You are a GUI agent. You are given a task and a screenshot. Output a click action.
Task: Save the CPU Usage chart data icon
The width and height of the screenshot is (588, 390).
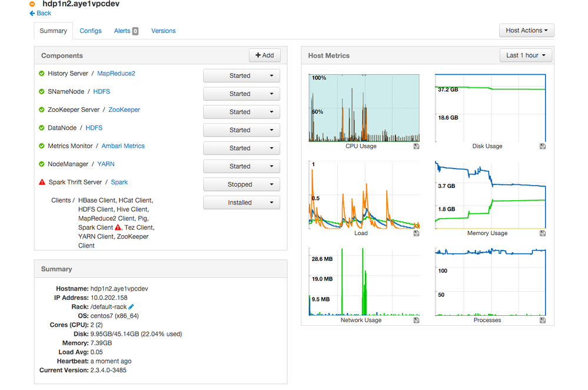[416, 146]
